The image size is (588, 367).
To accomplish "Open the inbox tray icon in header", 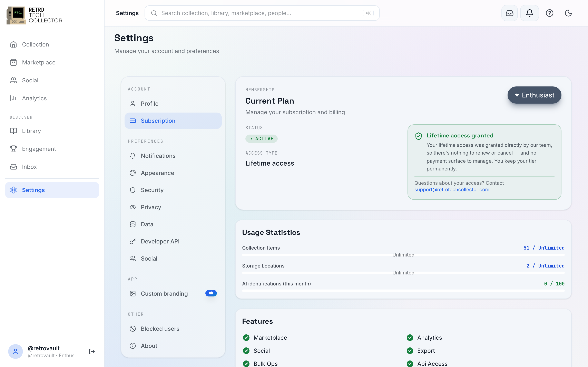I will coord(509,13).
